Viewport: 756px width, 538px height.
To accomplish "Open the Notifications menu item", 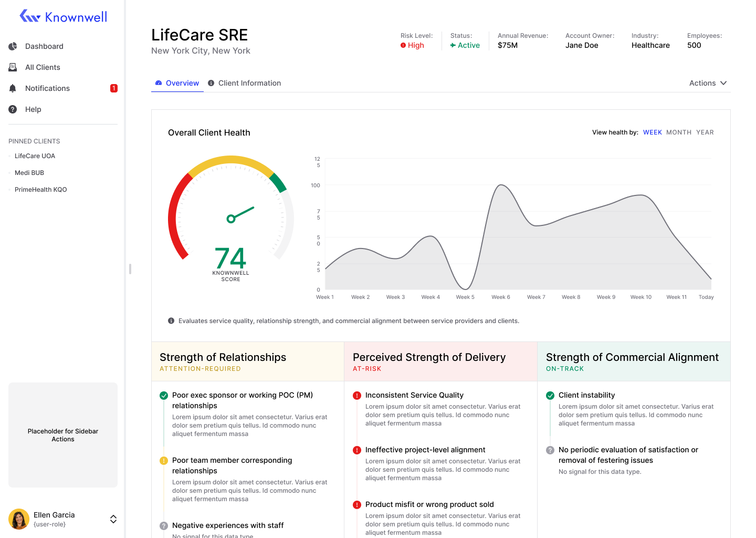I will [x=63, y=88].
